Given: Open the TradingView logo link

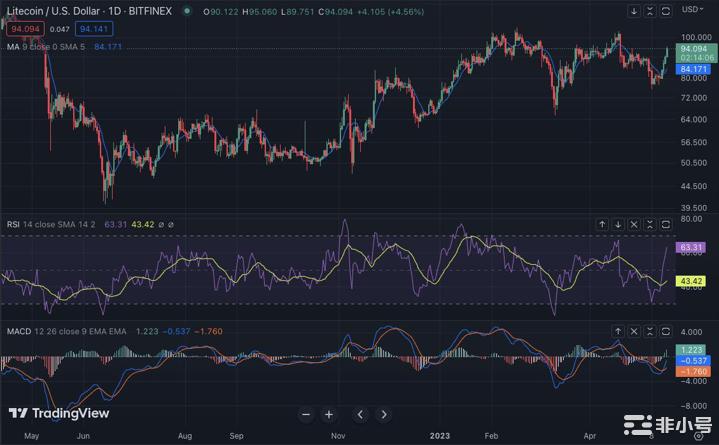Looking at the screenshot, I should point(46,413).
